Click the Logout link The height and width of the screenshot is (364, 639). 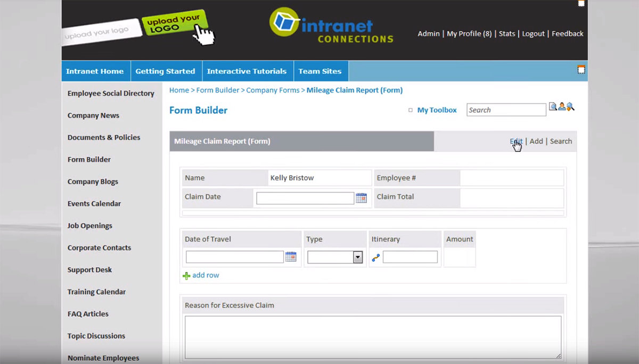coord(533,34)
